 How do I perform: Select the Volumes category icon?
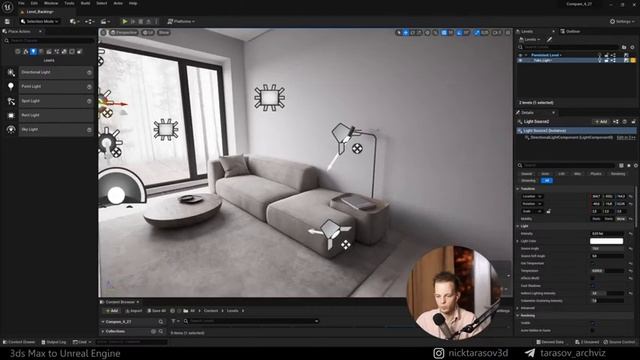(x=72, y=51)
